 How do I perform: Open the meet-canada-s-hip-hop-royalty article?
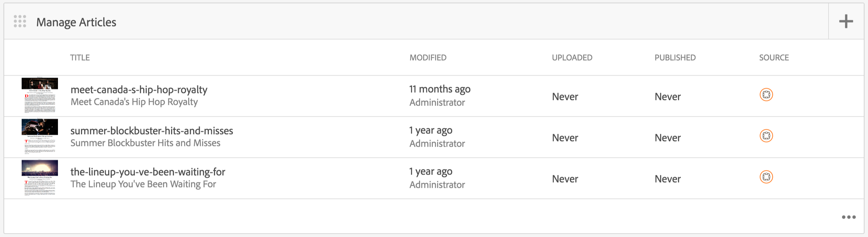coord(139,90)
